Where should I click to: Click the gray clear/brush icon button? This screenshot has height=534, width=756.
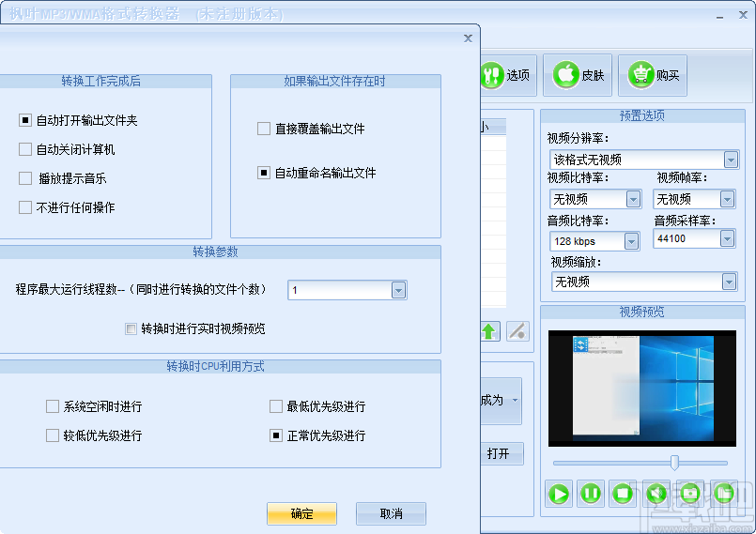coord(517,331)
